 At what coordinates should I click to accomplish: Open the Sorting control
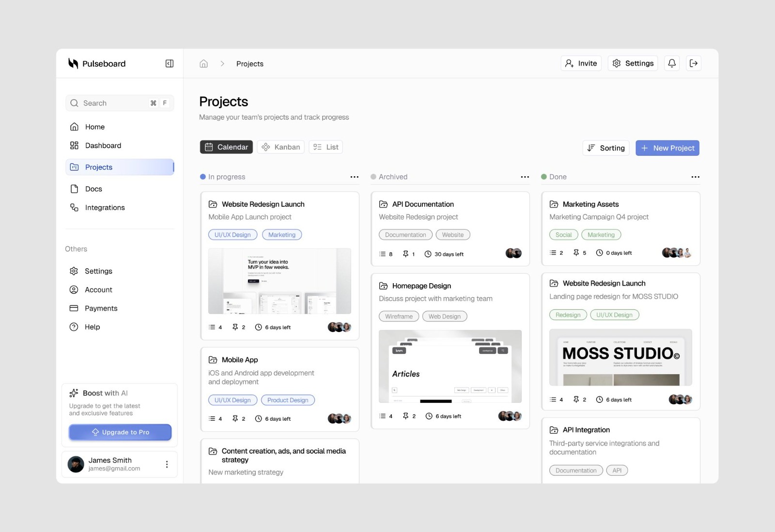tap(605, 148)
